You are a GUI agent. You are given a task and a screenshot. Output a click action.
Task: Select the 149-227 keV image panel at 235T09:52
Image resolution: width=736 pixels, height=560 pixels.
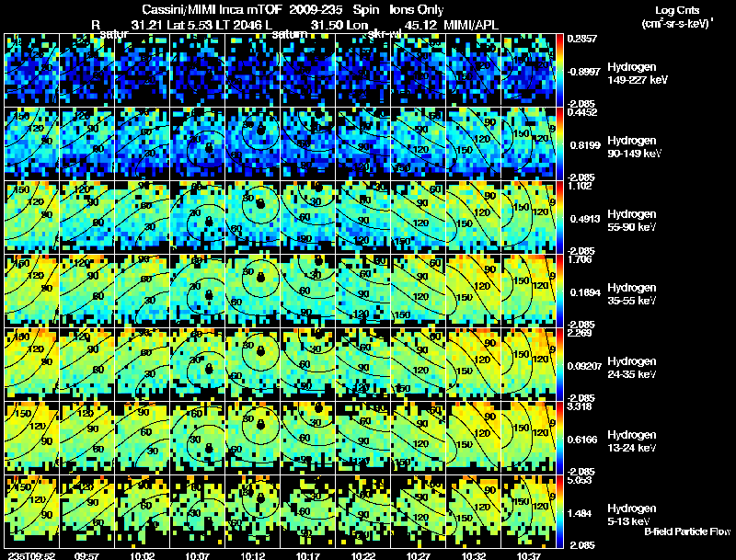tap(31, 70)
